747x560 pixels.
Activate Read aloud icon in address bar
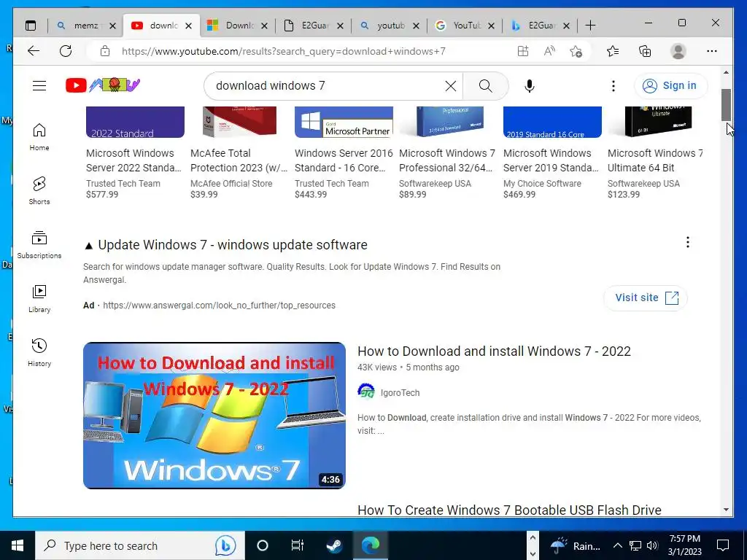tap(549, 51)
